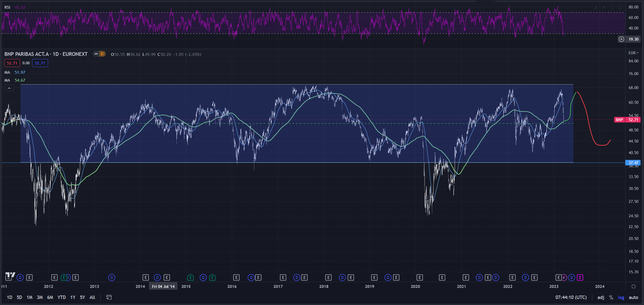Click the plus button beside 19.30
The width and height of the screenshot is (644, 305).
pyautogui.click(x=621, y=39)
